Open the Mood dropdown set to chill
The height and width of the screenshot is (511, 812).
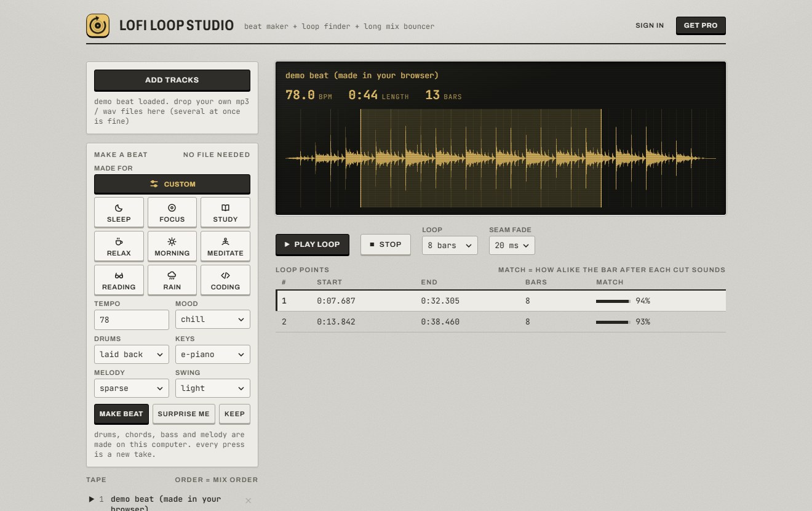213,320
